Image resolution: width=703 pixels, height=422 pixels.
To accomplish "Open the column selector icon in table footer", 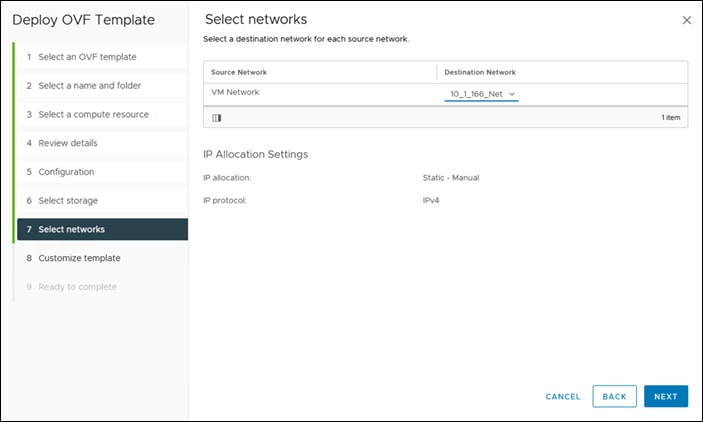I will (217, 118).
